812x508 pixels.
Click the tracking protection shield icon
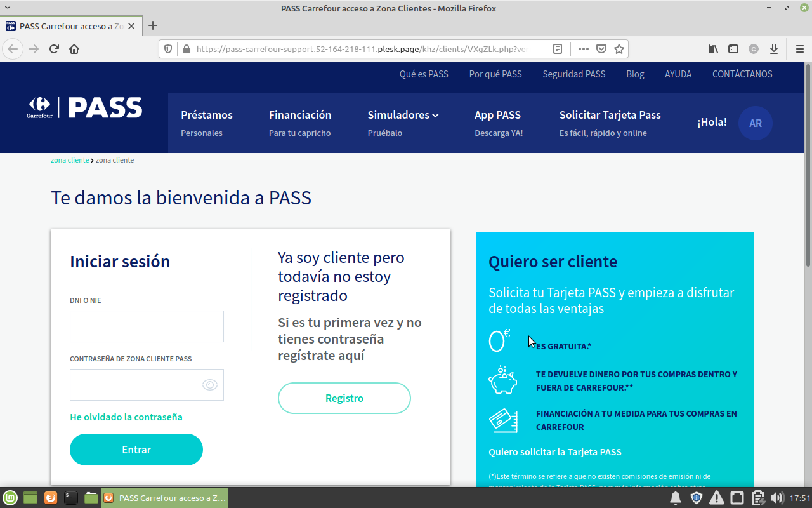pyautogui.click(x=168, y=49)
